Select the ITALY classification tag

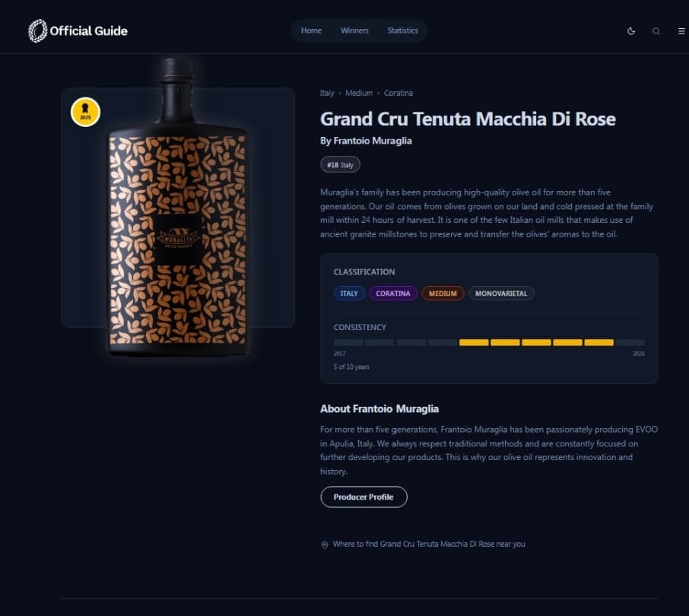point(349,294)
